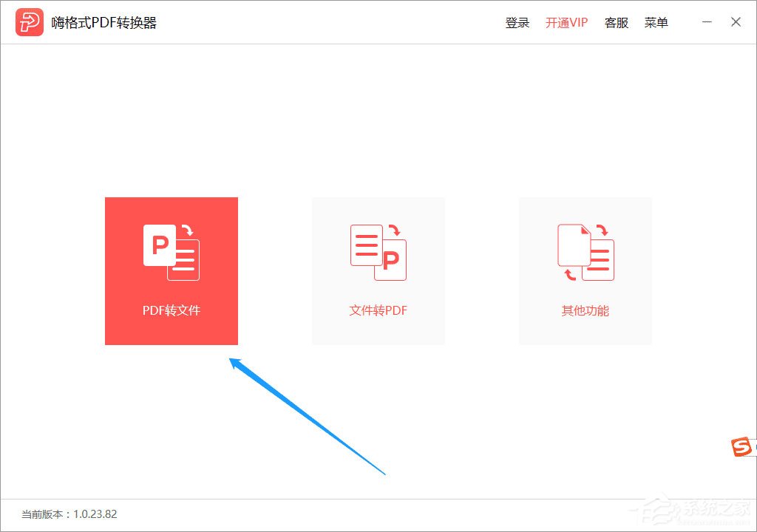Image resolution: width=757 pixels, height=532 pixels.
Task: Click 登录 to sign in
Action: click(x=517, y=22)
